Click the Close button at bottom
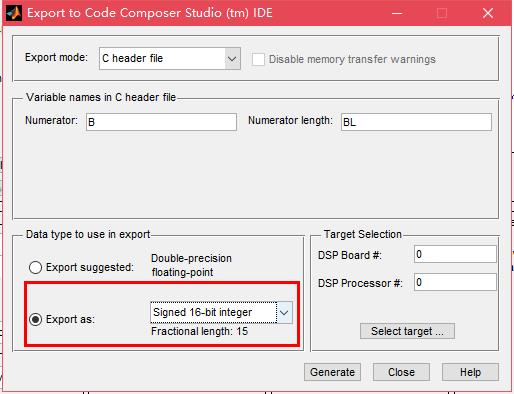Image resolution: width=514 pixels, height=394 pixels. [401, 372]
